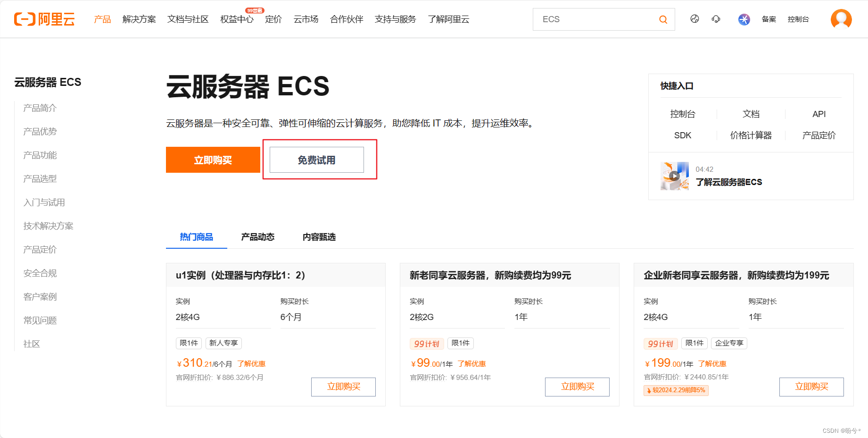The width and height of the screenshot is (868, 438).
Task: Switch to the 产品动态 tab
Action: pos(258,237)
